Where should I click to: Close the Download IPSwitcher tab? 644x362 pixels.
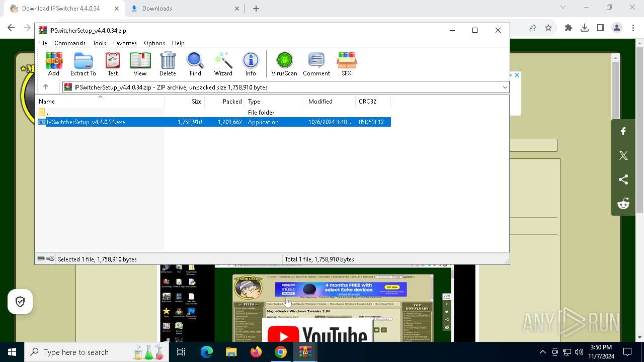pyautogui.click(x=116, y=9)
